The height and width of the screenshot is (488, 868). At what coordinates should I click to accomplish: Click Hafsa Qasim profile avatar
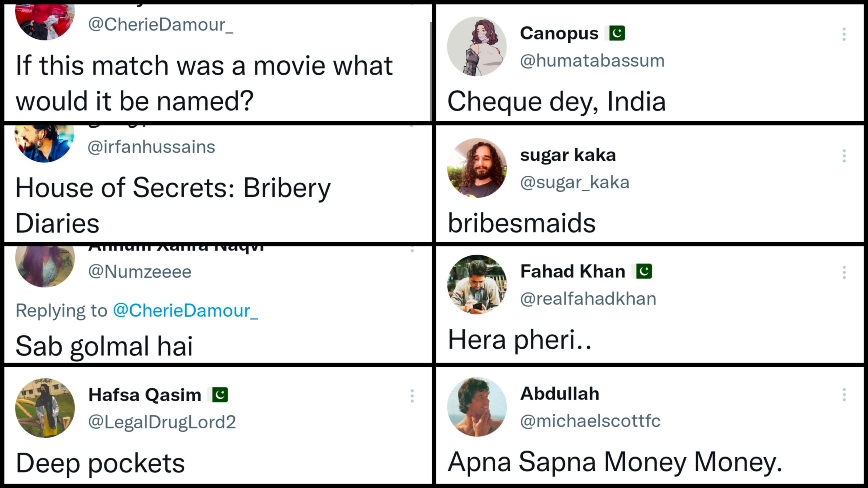point(45,408)
